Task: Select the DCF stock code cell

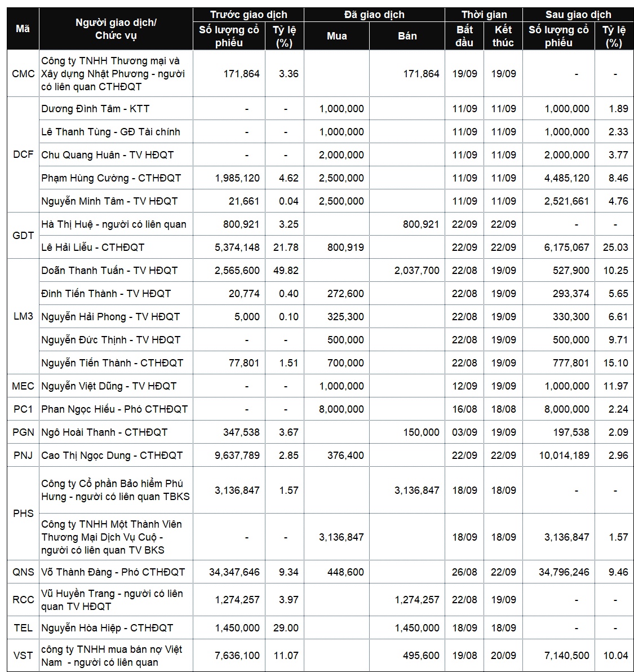Action: (23, 154)
